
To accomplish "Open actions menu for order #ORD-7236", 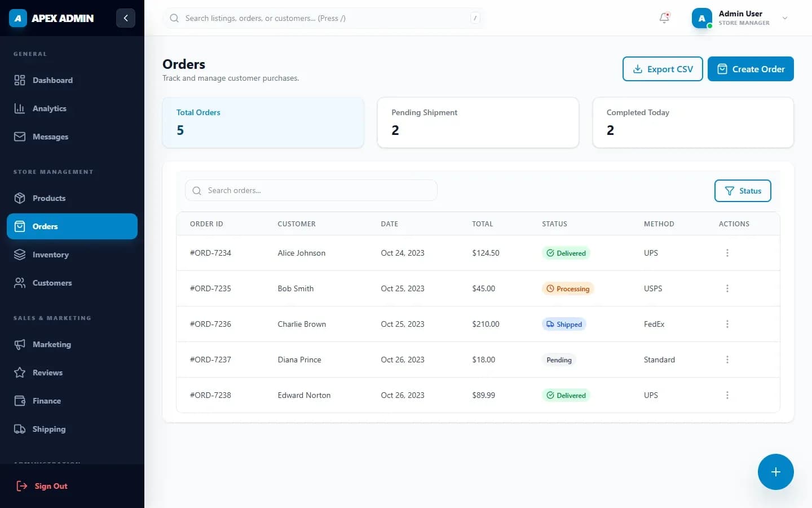I will pyautogui.click(x=727, y=324).
